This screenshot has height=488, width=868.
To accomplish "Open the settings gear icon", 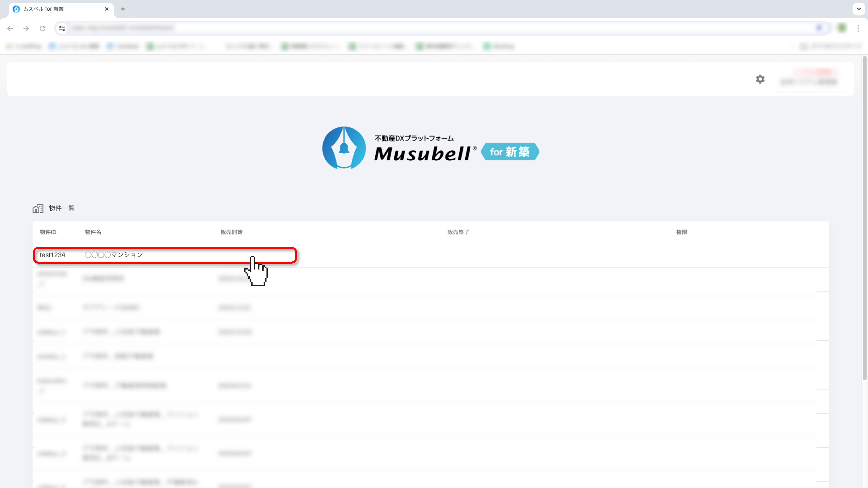I will click(x=760, y=79).
